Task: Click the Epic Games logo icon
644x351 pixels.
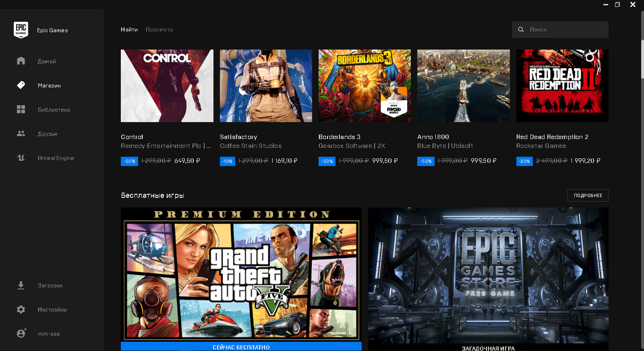Action: 21,30
